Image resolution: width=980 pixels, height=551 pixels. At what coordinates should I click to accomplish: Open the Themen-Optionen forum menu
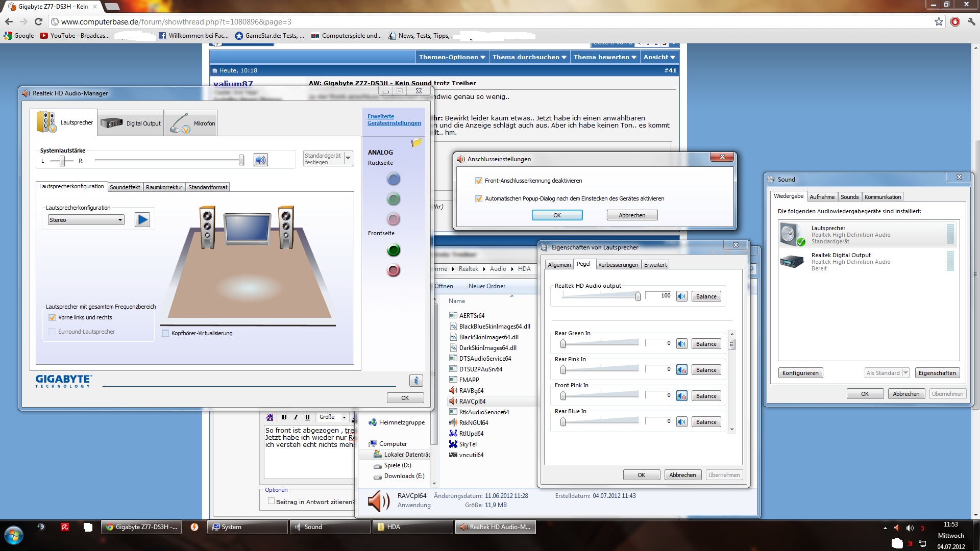[452, 57]
